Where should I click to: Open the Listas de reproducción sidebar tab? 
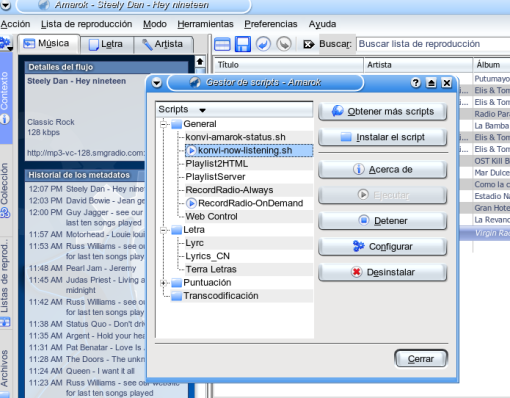point(5,282)
